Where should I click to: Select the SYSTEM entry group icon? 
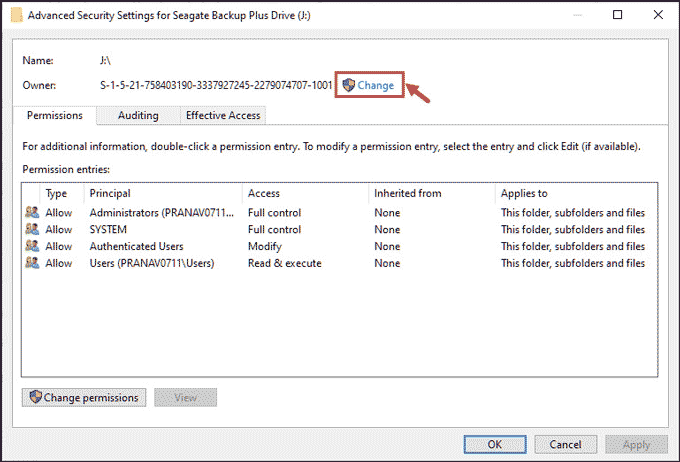coord(32,229)
